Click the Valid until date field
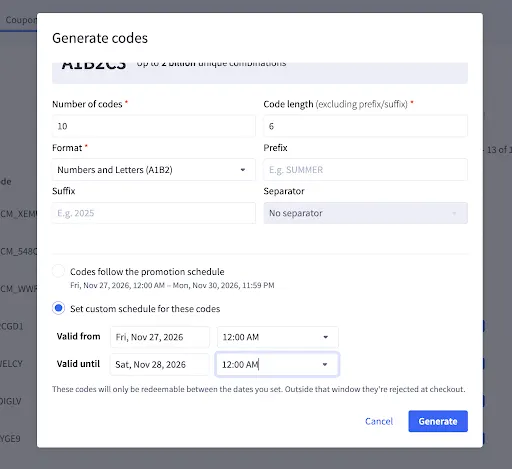This screenshot has width=512, height=469. coord(160,364)
